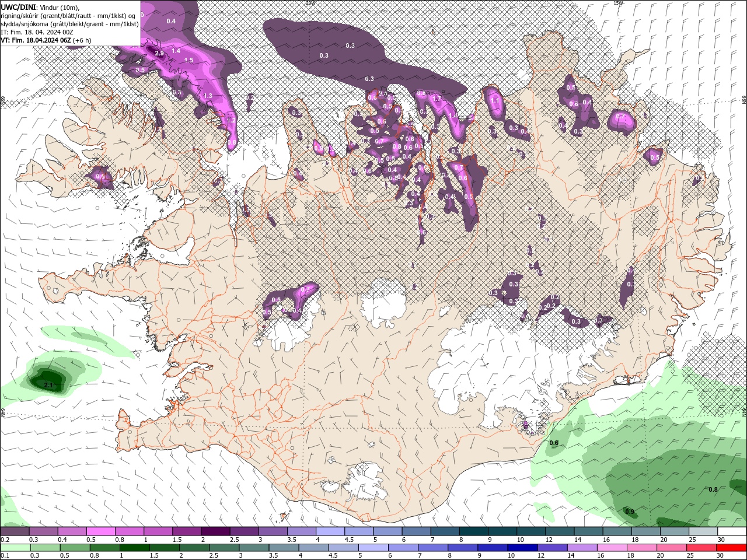The width and height of the screenshot is (747, 560).
Task: Select the darkest green rain swatch between 1 and 1.5
Action: 134,548
